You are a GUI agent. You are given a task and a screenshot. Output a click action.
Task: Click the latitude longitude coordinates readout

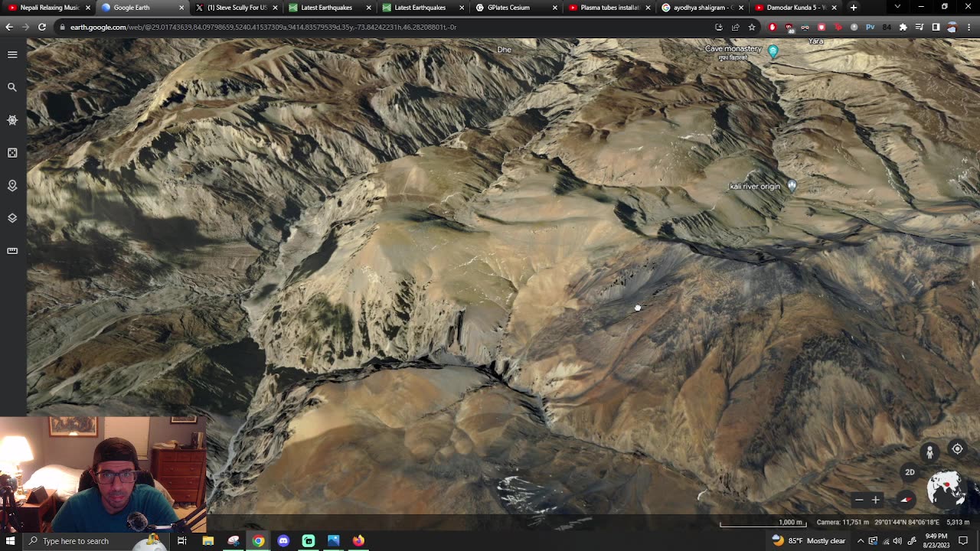click(x=906, y=523)
